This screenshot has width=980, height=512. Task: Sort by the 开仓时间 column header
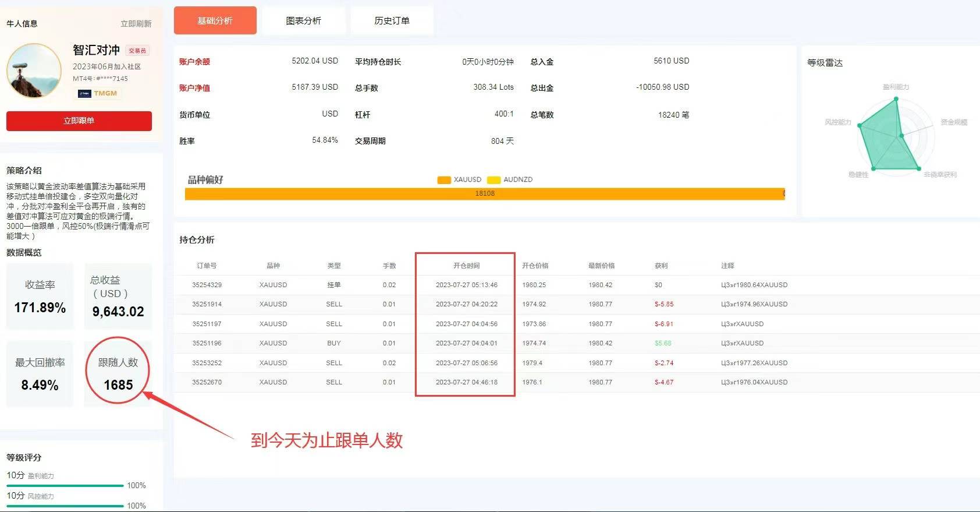[x=466, y=266]
